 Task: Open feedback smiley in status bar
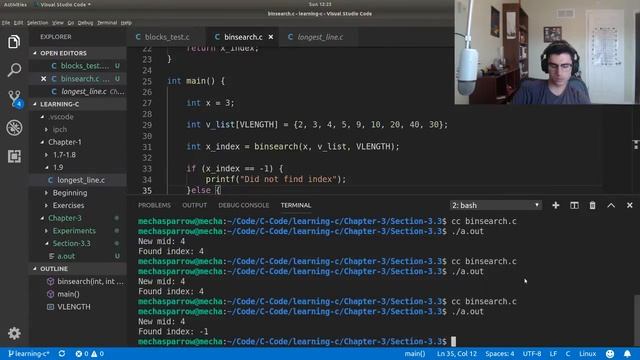[610, 353]
